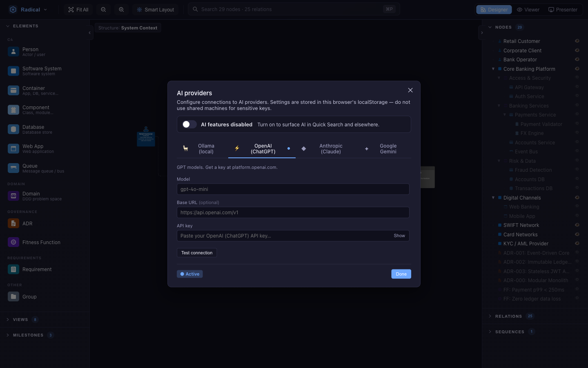Select the Domain element icon
Image resolution: width=588 pixels, height=368 pixels.
coord(13,196)
